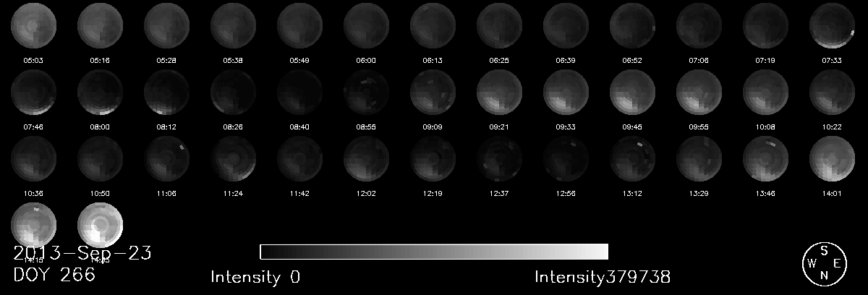868x295 pixels.
Task: Select the polar image above 05:03
Action: (34, 25)
